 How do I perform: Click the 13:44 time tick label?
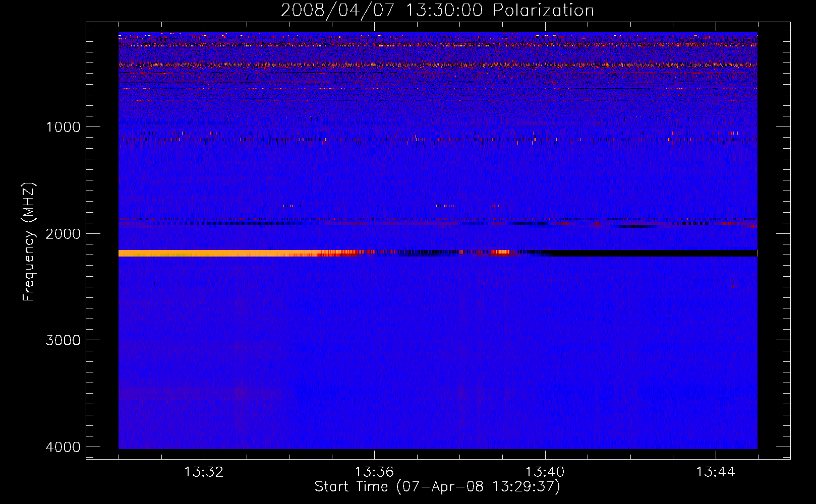click(x=716, y=472)
